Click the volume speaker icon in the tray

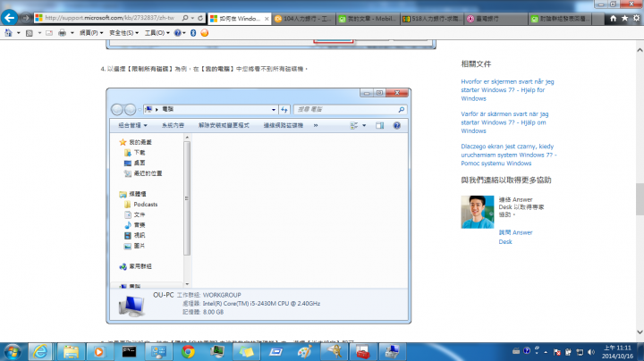(591, 352)
